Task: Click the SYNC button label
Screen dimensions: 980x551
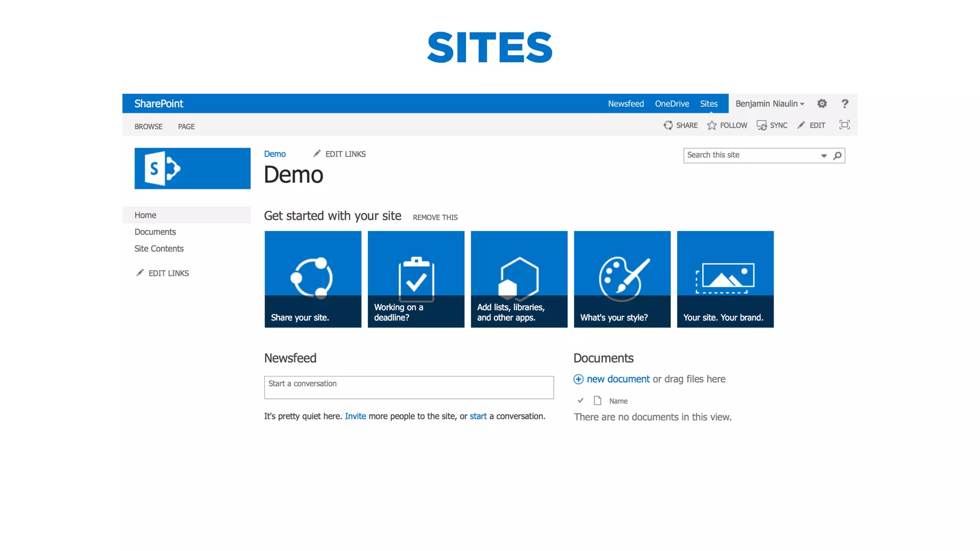Action: 779,125
